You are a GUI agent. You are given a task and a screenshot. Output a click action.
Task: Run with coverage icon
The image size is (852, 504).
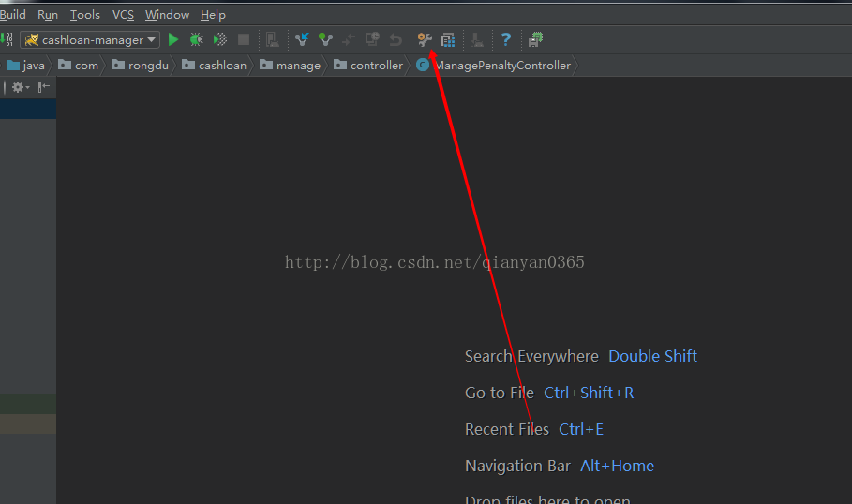(x=220, y=39)
